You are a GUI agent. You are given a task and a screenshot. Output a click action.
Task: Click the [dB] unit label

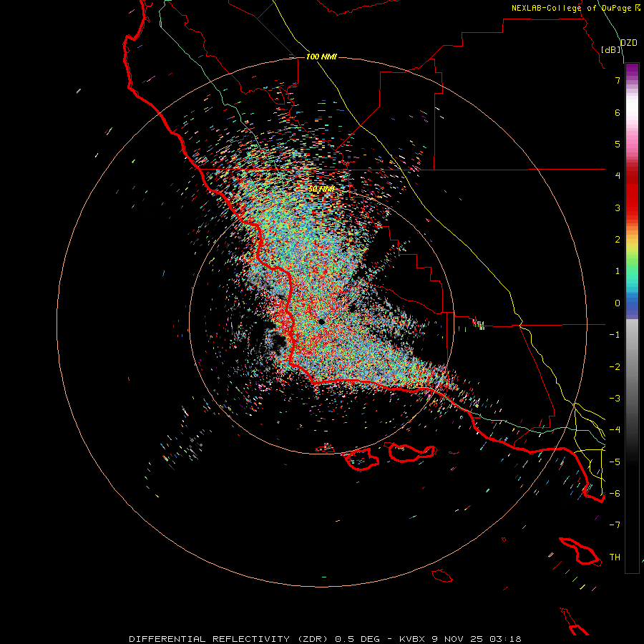pyautogui.click(x=611, y=49)
